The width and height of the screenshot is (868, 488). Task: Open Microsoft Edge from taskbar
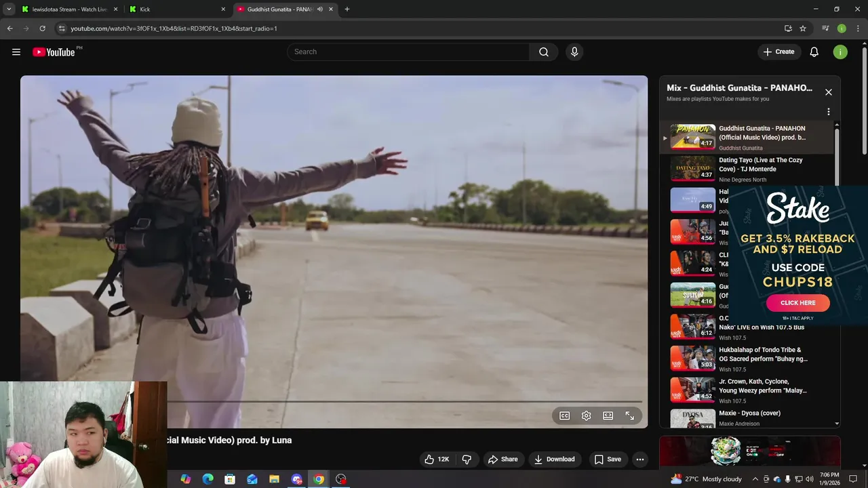(208, 479)
